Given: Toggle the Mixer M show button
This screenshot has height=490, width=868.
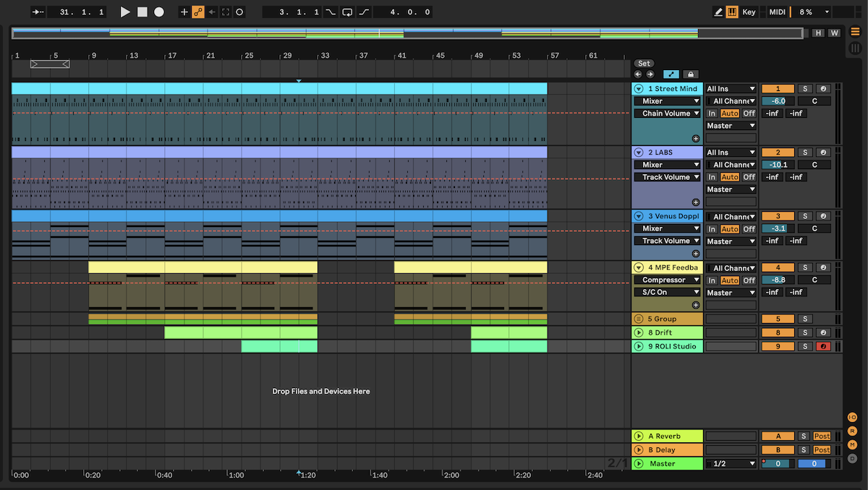Looking at the screenshot, I should tap(852, 444).
